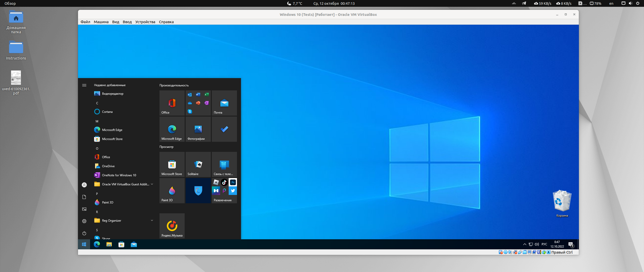Launch Paint 3D from the app list

(124, 202)
